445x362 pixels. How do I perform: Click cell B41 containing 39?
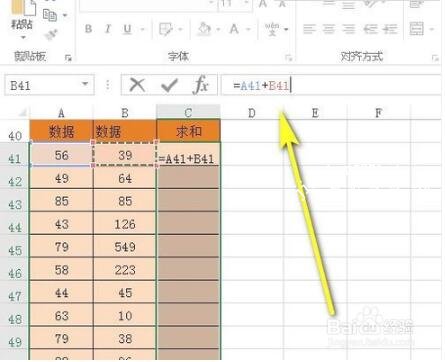125,155
